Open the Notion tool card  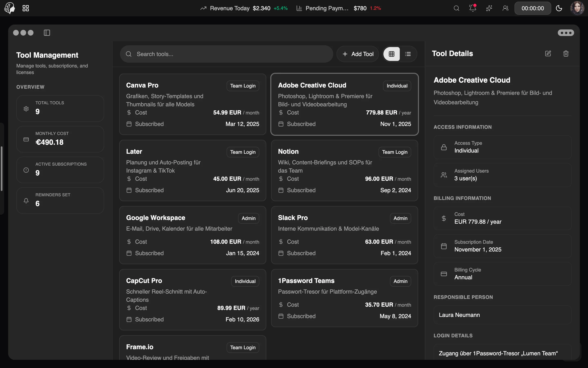[x=345, y=170]
